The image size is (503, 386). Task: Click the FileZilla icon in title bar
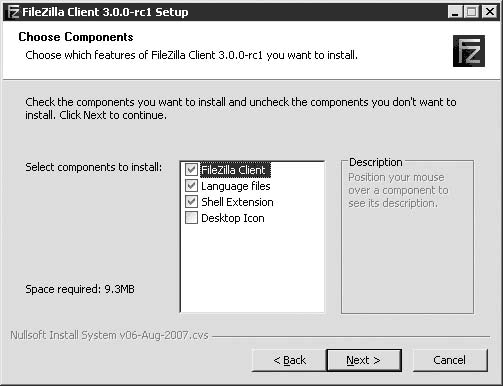pos(13,12)
